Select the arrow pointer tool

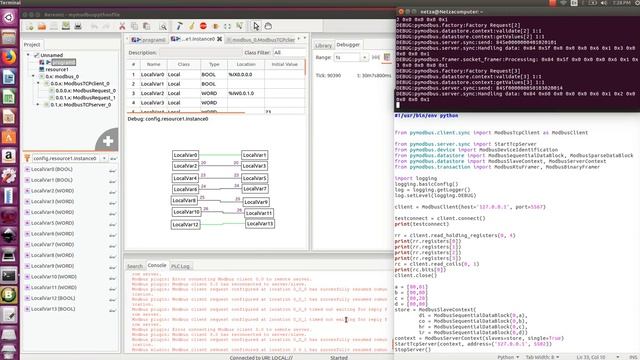pos(256,26)
